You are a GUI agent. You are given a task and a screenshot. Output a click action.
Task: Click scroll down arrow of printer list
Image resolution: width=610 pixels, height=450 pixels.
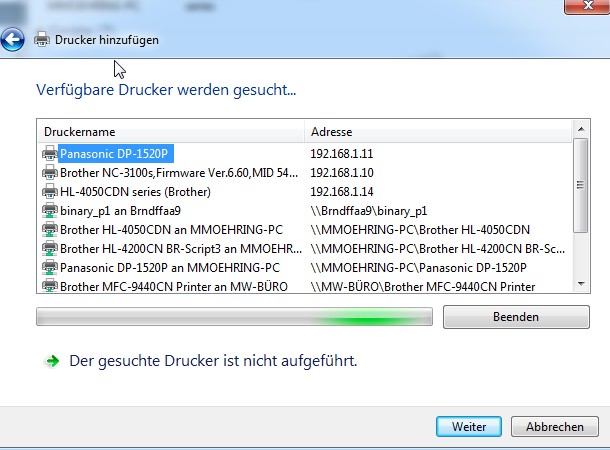tap(581, 284)
